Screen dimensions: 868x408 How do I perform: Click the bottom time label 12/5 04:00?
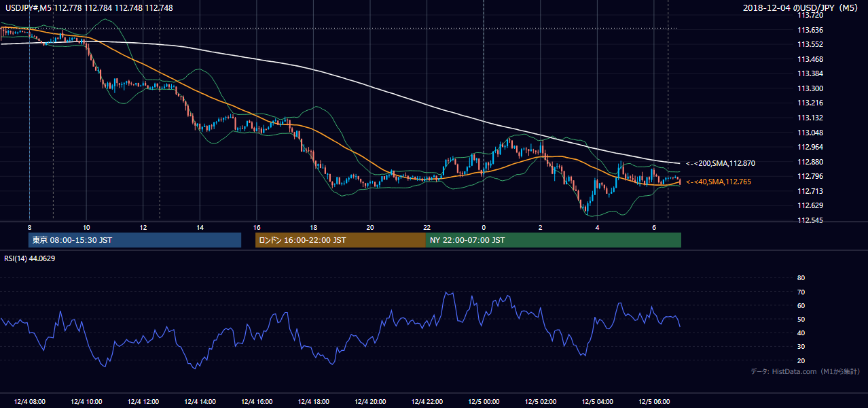[597, 401]
